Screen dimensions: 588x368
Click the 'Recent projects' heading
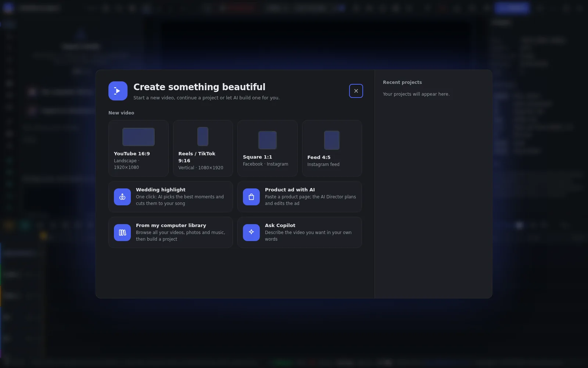click(x=402, y=82)
